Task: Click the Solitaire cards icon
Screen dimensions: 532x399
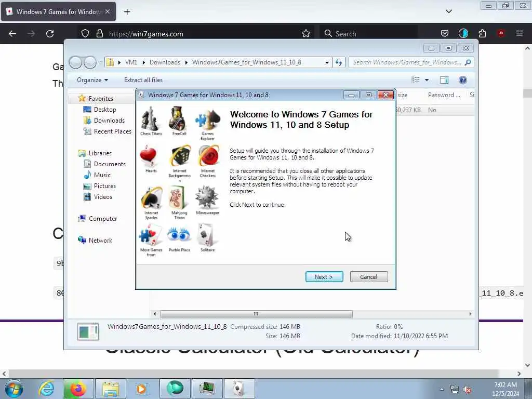Action: point(207,235)
